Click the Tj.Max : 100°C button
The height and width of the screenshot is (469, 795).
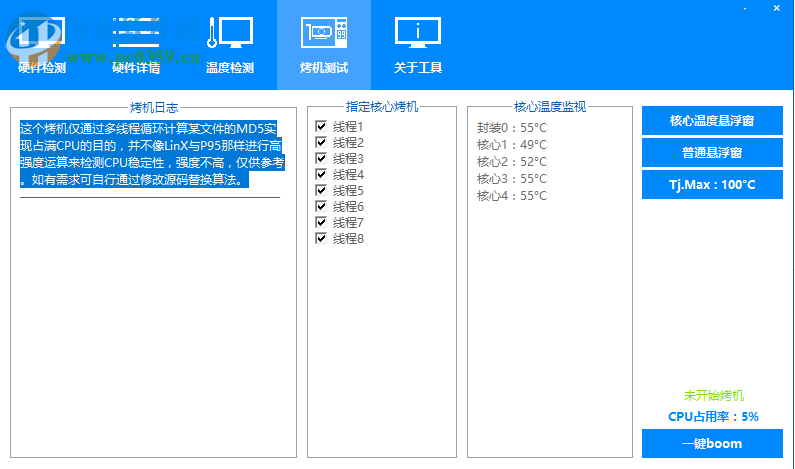712,185
